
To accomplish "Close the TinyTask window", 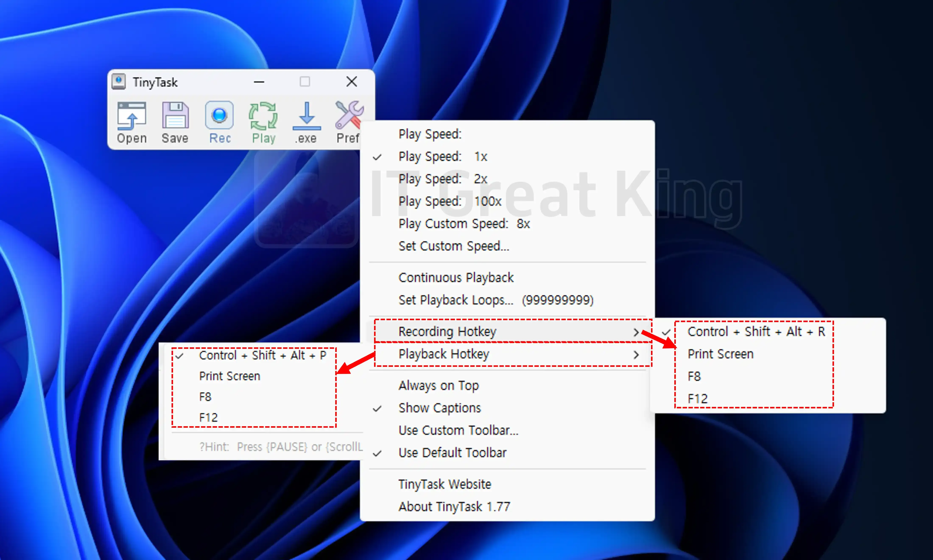I will coord(352,81).
